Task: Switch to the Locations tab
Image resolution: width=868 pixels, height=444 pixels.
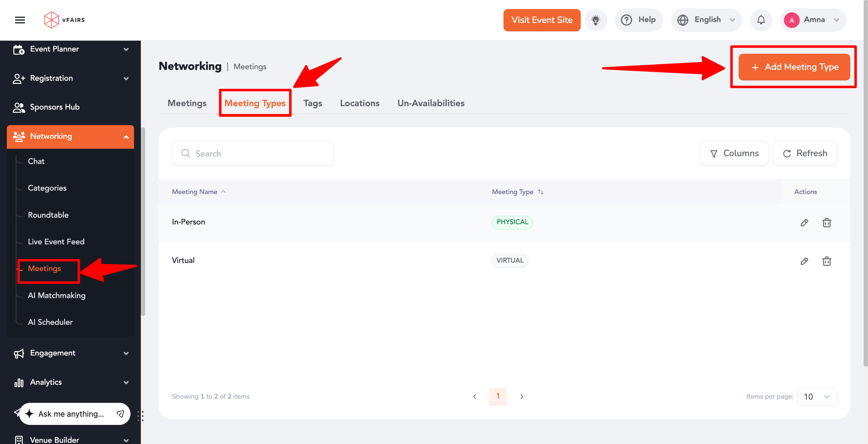Action: point(359,103)
